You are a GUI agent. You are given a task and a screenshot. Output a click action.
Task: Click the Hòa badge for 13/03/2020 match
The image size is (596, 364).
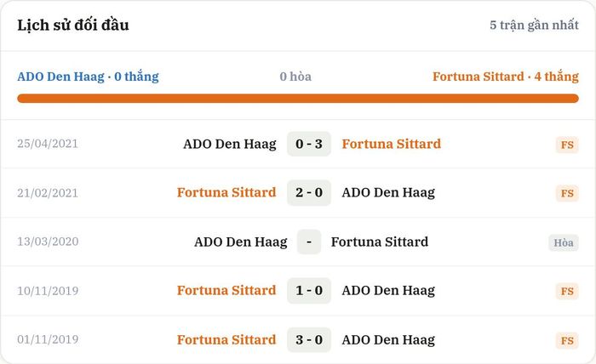click(x=564, y=242)
